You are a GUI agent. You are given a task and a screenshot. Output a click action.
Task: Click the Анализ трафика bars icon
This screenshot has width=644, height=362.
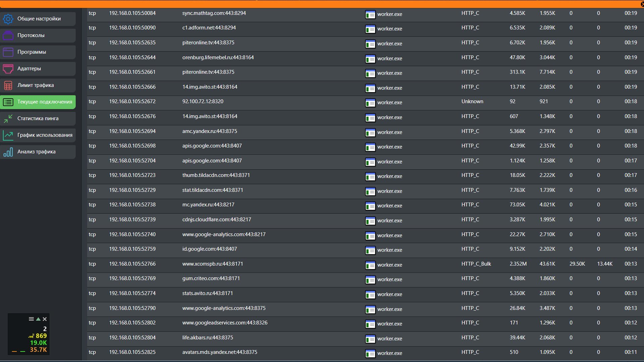point(8,152)
